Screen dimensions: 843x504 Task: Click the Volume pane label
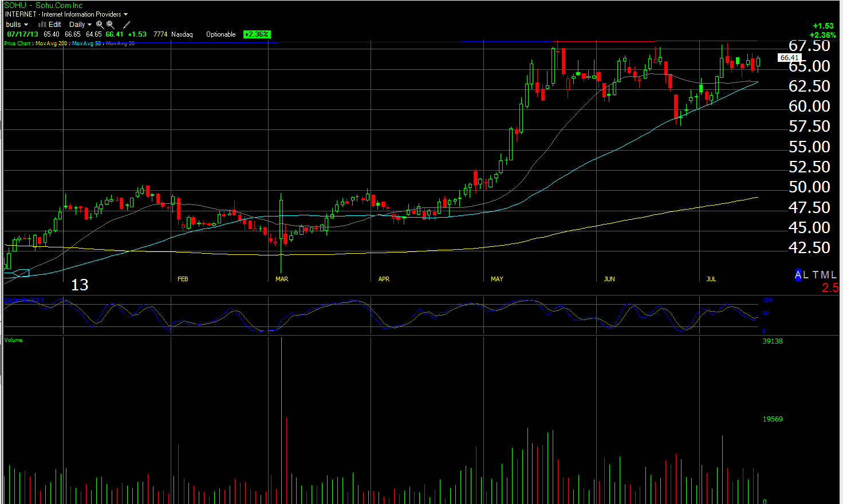click(x=14, y=340)
